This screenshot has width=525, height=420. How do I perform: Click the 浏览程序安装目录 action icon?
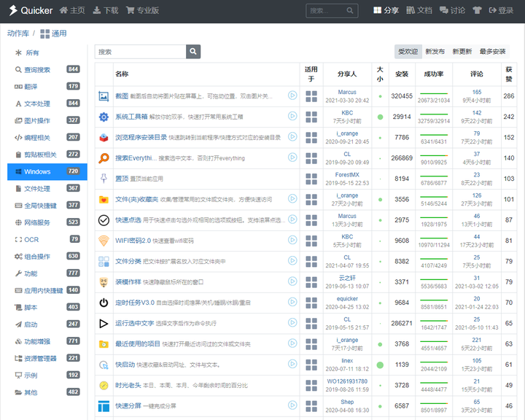click(104, 138)
